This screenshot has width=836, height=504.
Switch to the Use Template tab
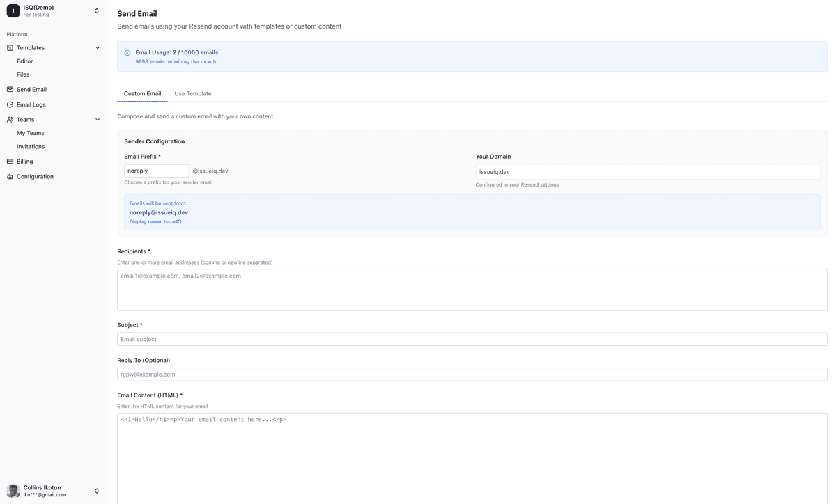(192, 93)
